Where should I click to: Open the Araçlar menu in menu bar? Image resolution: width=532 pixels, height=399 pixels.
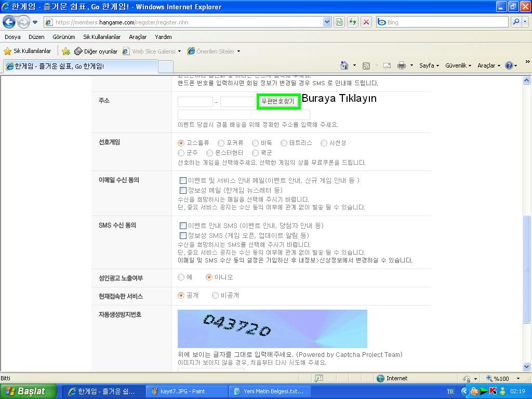coord(138,37)
